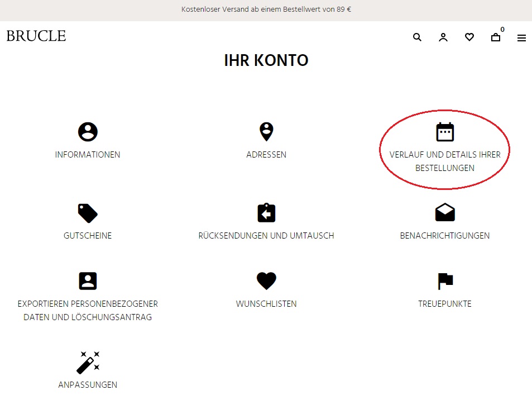Image resolution: width=532 pixels, height=395 pixels.
Task: Go to the BRUCLE logo homepage
Action: click(x=36, y=36)
